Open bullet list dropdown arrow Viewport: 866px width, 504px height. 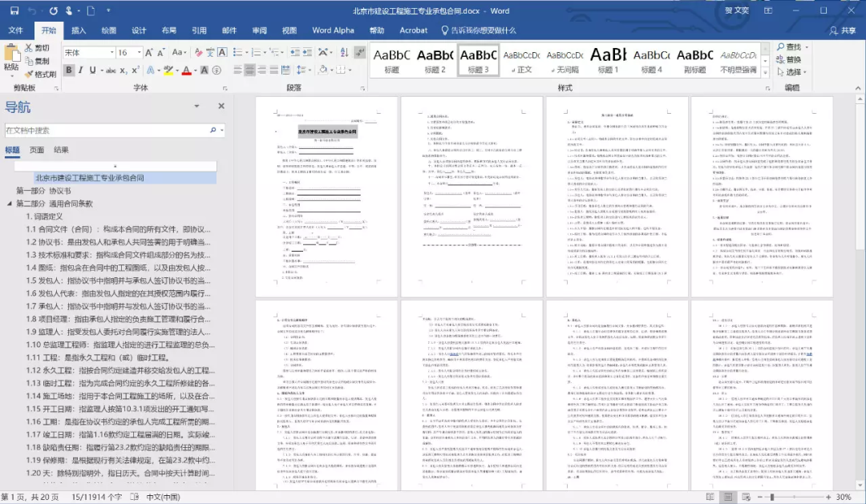tap(247, 52)
